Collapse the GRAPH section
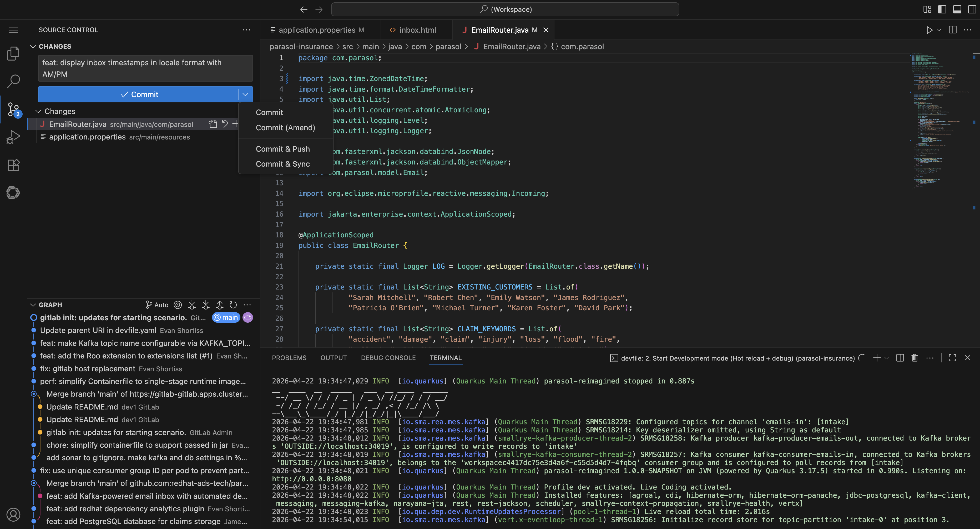This screenshot has height=529, width=980. pos(33,305)
